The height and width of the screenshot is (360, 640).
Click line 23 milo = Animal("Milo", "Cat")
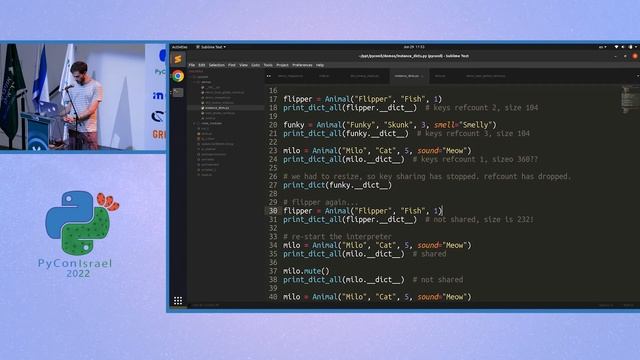(x=377, y=151)
